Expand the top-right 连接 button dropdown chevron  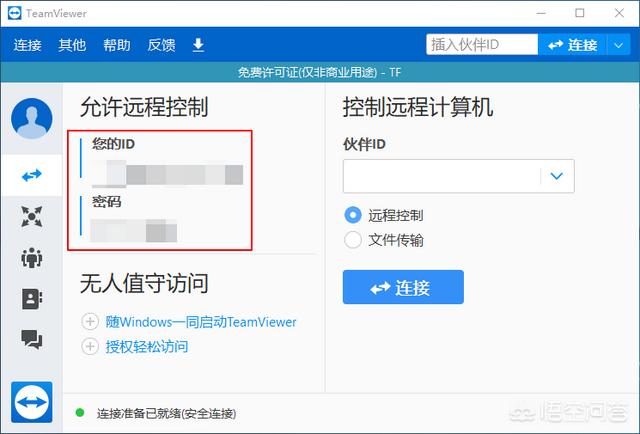tap(619, 45)
